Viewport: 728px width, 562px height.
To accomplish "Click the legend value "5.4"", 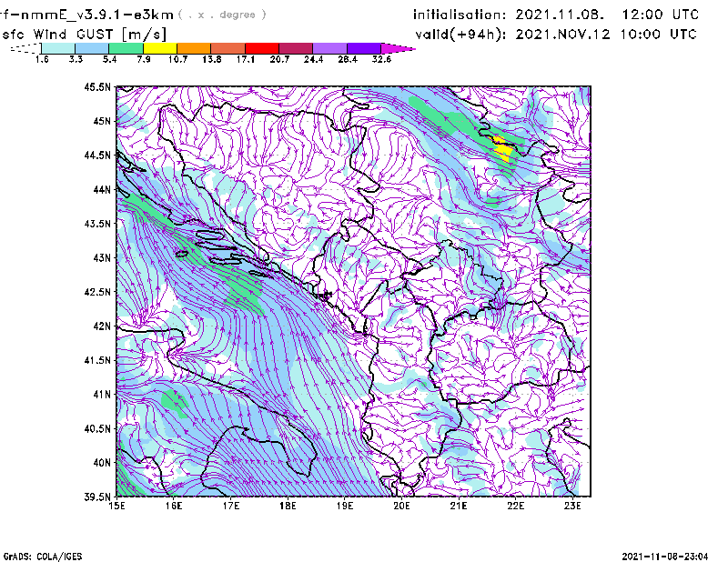I will click(x=109, y=59).
